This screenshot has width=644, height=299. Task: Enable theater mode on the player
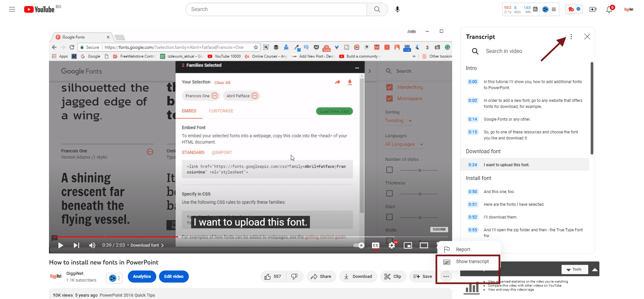tap(424, 245)
